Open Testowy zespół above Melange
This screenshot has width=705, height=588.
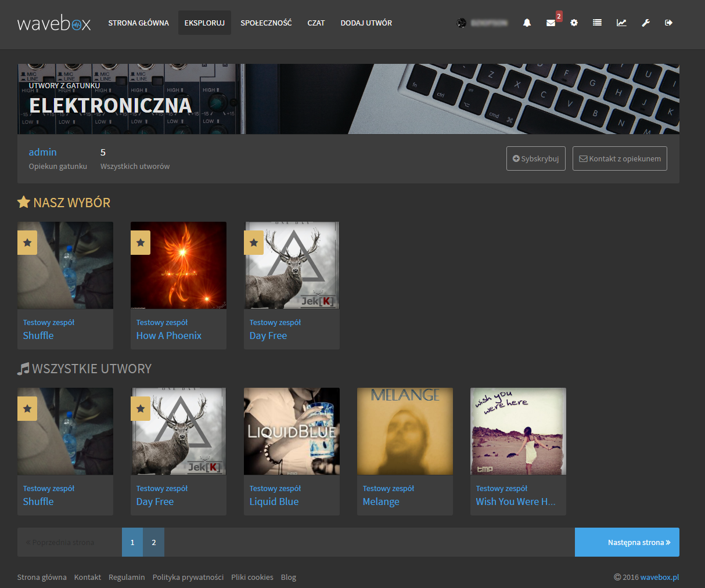pyautogui.click(x=389, y=488)
